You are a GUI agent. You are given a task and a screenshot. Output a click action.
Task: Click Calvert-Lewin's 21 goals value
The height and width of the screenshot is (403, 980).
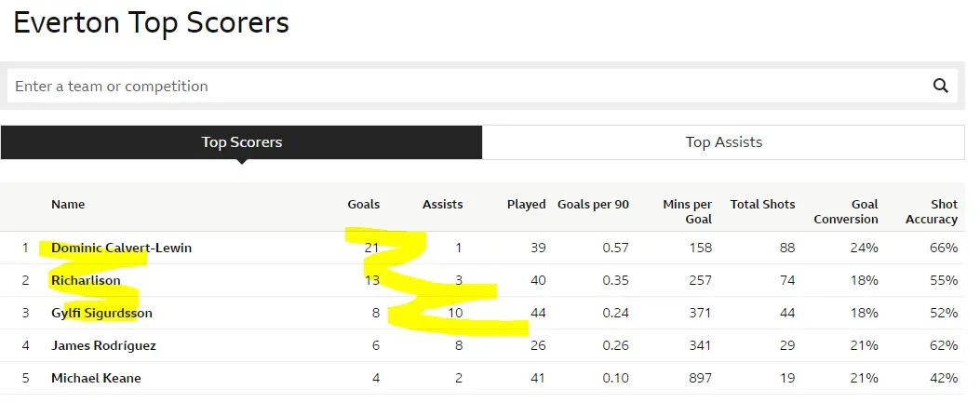371,248
